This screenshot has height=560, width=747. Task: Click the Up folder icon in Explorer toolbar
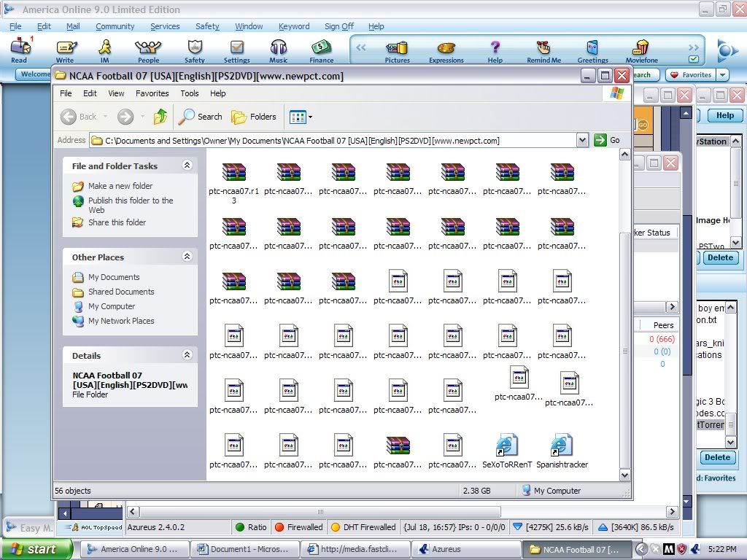(160, 117)
